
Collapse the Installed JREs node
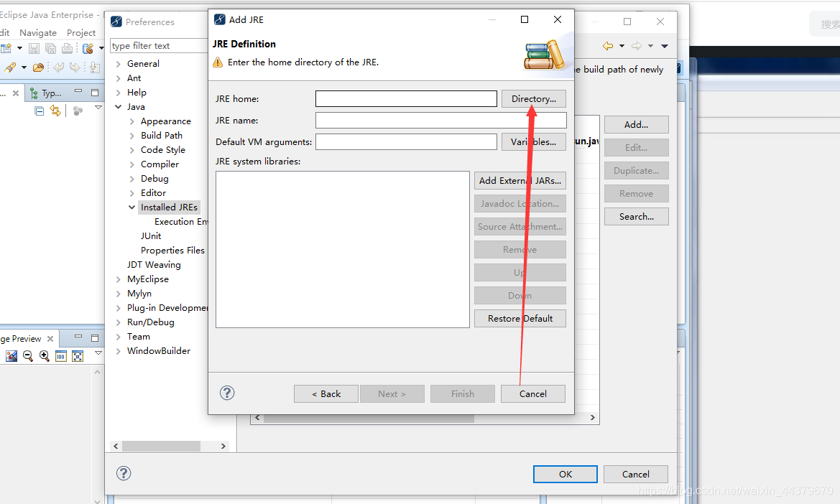click(x=131, y=207)
